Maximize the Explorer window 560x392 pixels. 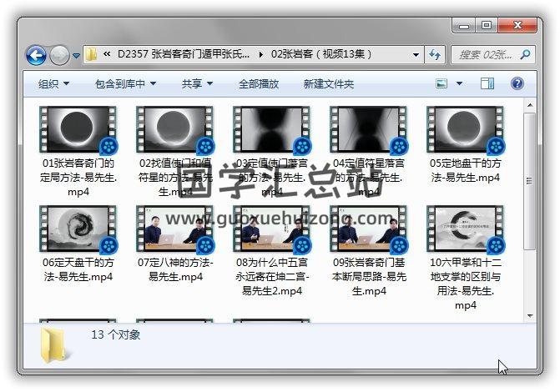(x=486, y=26)
